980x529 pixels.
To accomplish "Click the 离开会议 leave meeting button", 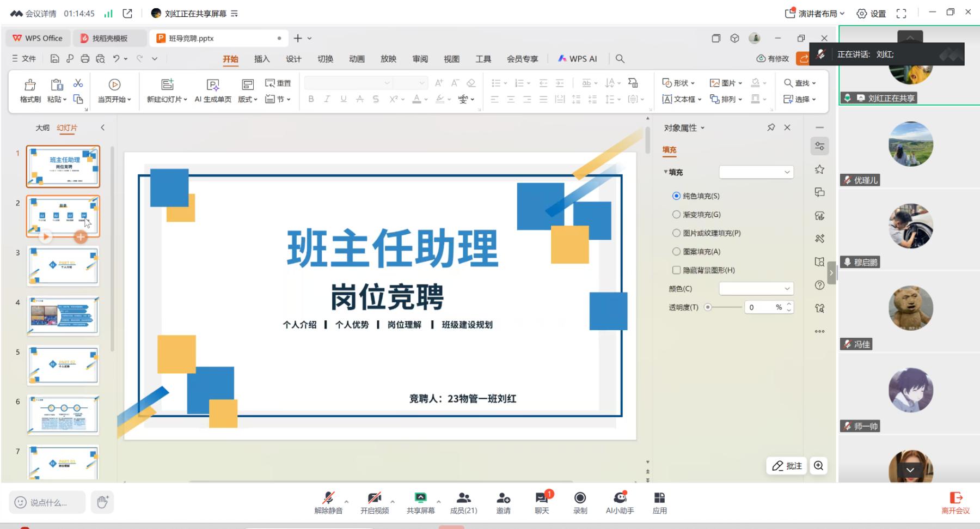I will pyautogui.click(x=955, y=502).
